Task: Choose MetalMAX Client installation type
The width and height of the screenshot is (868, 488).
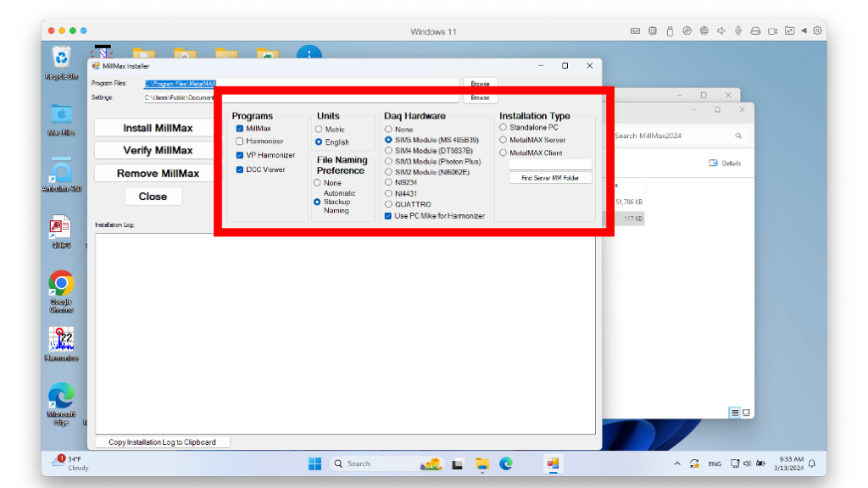Action: point(504,152)
